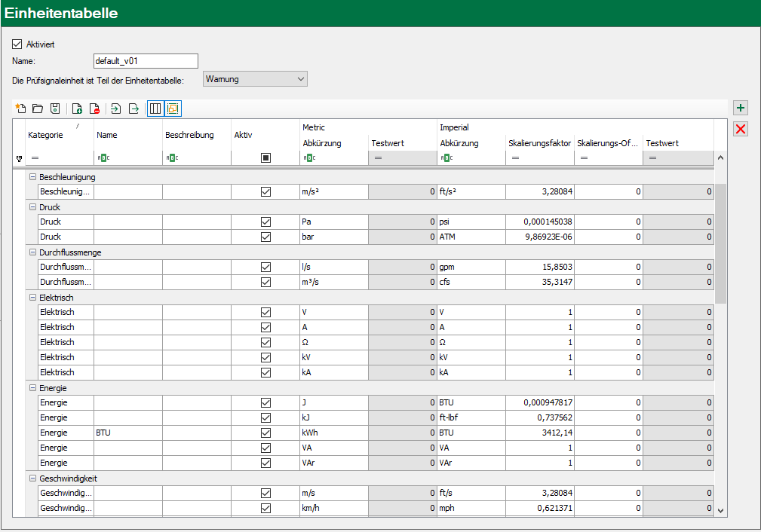Click the remove document icon in toolbar
761x532 pixels.
pos(94,109)
